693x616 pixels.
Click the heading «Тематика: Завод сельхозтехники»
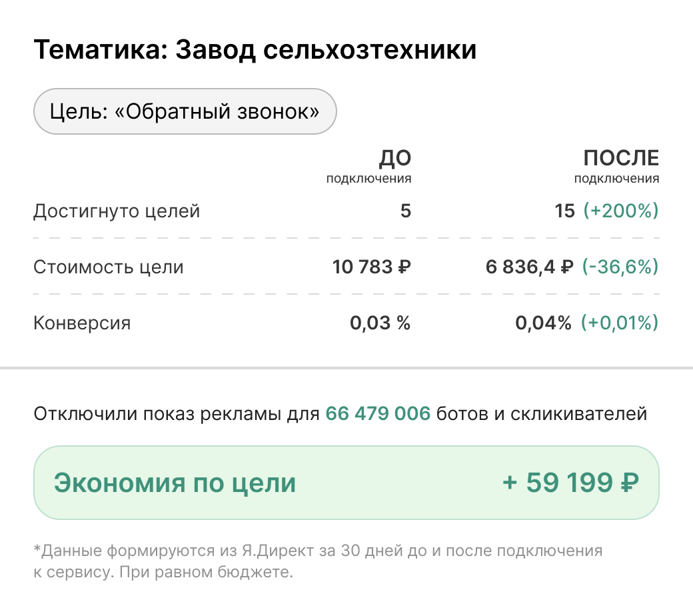point(255,51)
